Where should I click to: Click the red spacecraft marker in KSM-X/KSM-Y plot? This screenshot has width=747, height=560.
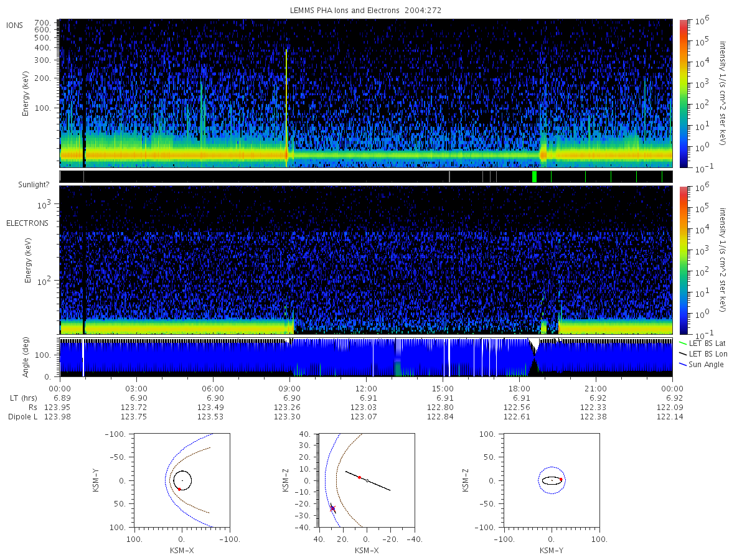(x=179, y=489)
